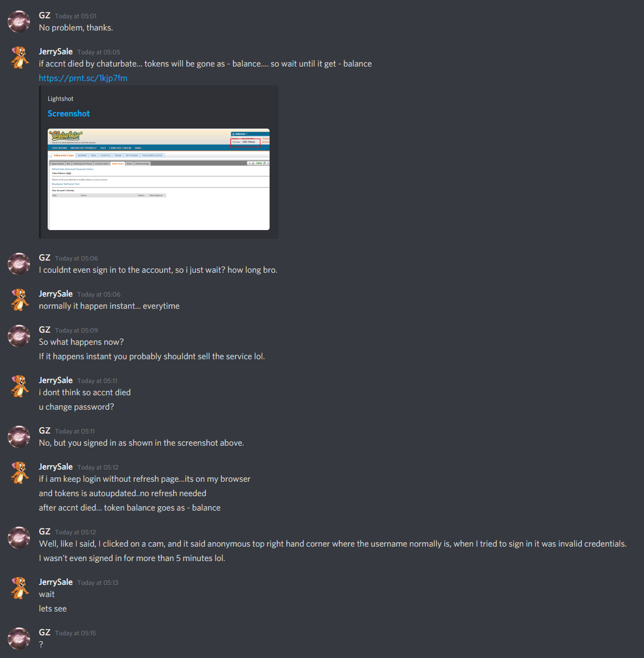Click the GZ username at 05:15

point(44,633)
